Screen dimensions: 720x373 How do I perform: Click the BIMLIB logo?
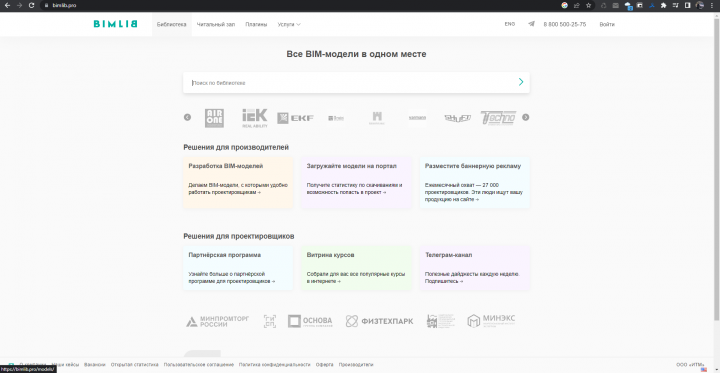click(115, 24)
